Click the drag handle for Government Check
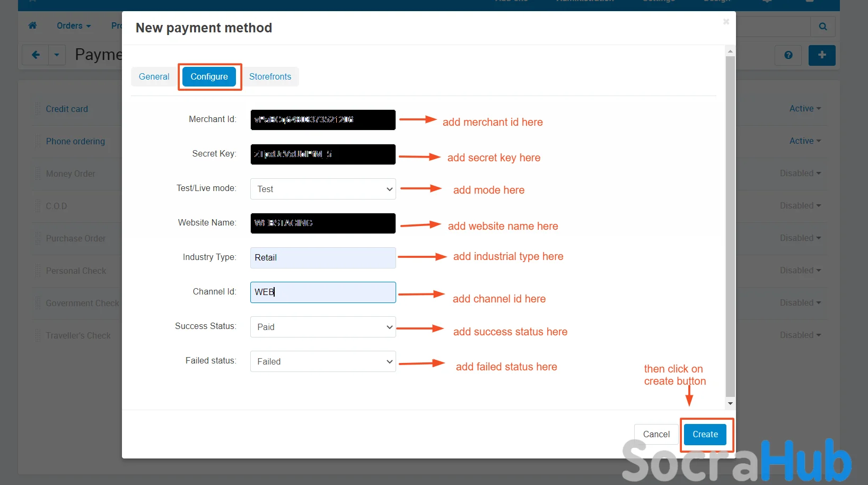Screen dimensions: 868x485 coord(38,303)
